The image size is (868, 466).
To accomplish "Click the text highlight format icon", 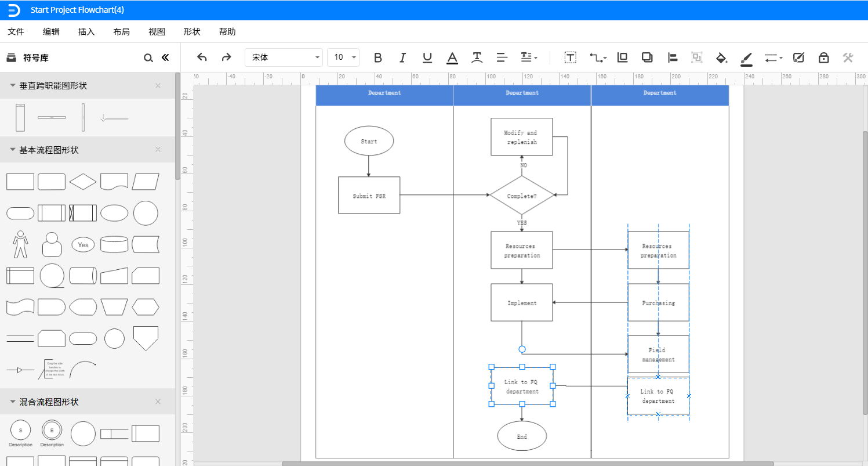I will (x=477, y=57).
